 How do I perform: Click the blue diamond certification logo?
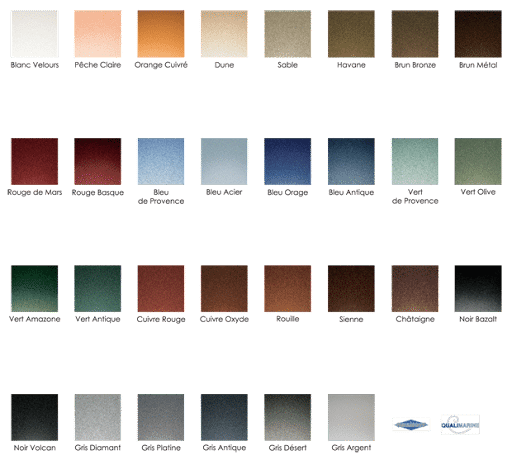coord(411,425)
